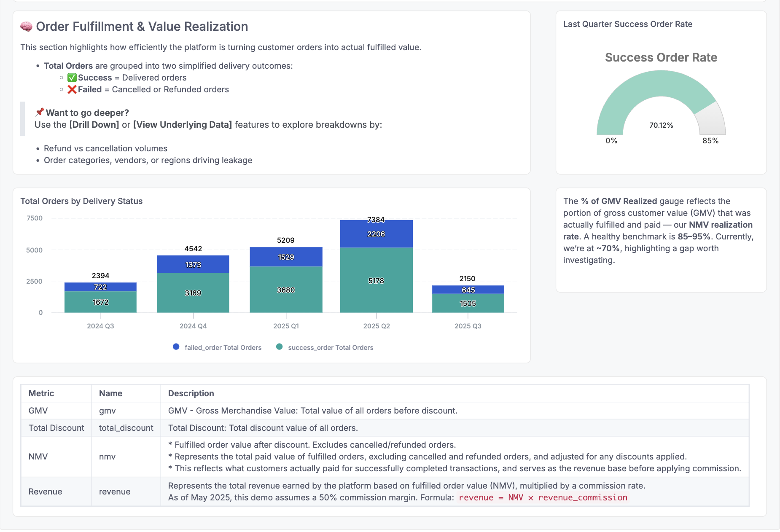
Task: Click the brain emoji beside the section heading
Action: point(26,27)
